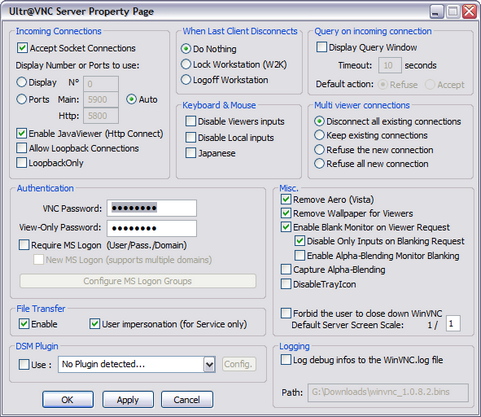This screenshot has width=481, height=417.
Task: Select Do Nothing on last disconnect
Action: (186, 49)
